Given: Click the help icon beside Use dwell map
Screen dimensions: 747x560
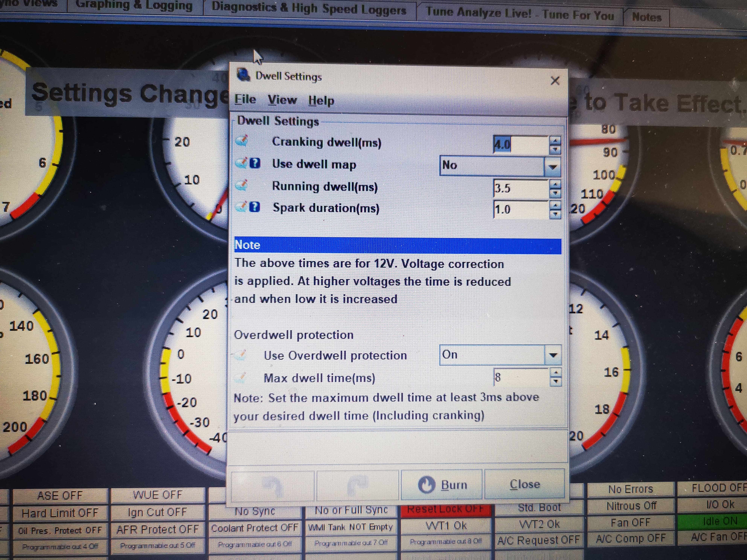Looking at the screenshot, I should click(255, 163).
